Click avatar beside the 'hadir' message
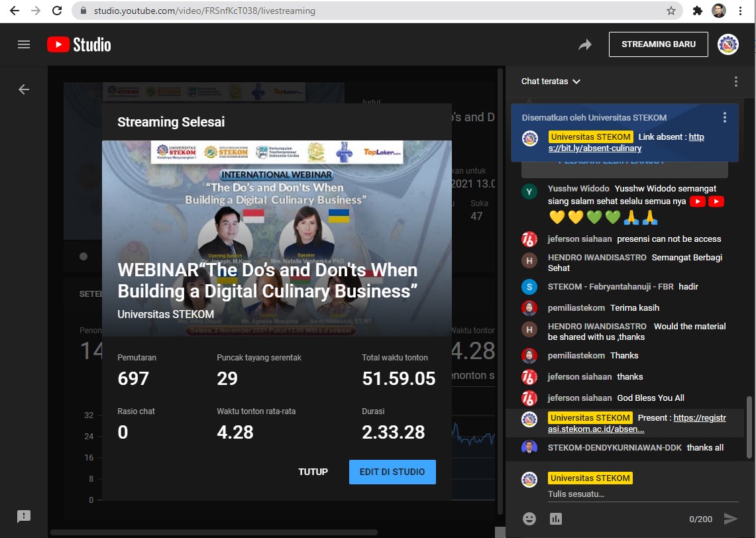Screen dimensions: 756x538 pyautogui.click(x=529, y=287)
